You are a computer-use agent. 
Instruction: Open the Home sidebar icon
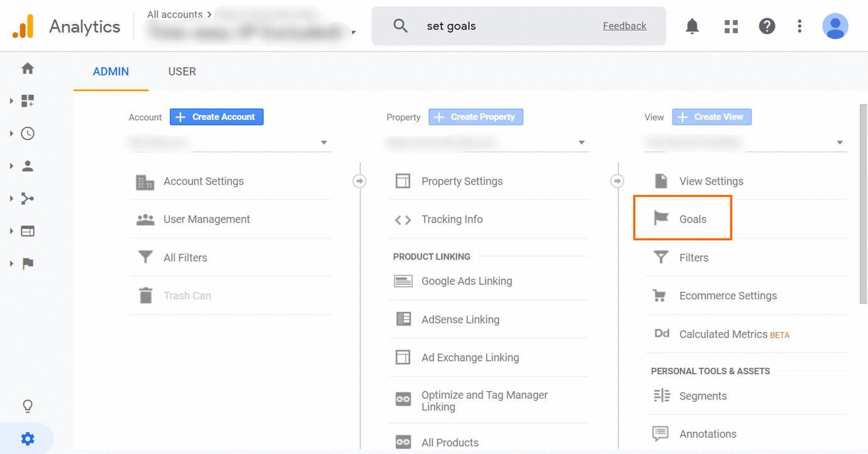pyautogui.click(x=27, y=68)
